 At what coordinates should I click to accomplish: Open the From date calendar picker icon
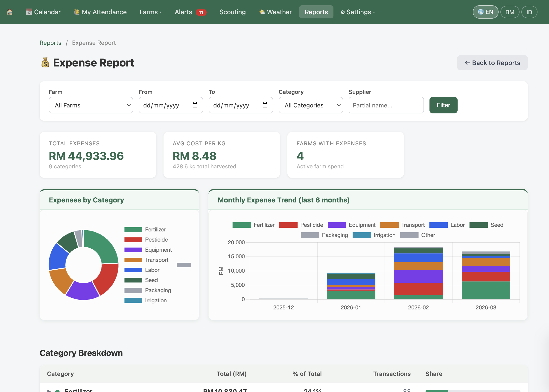pos(195,105)
